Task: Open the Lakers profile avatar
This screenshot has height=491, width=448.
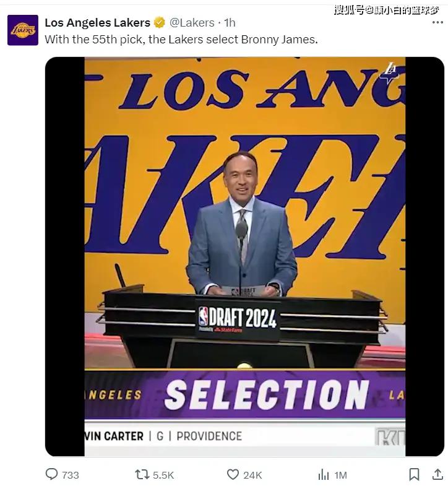Action: click(x=23, y=30)
